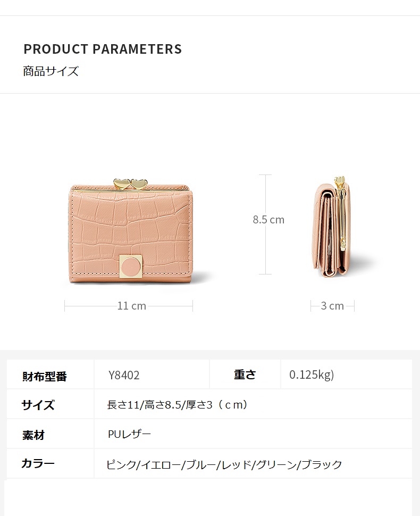Click the gold clasp on side view wallet

341,212
